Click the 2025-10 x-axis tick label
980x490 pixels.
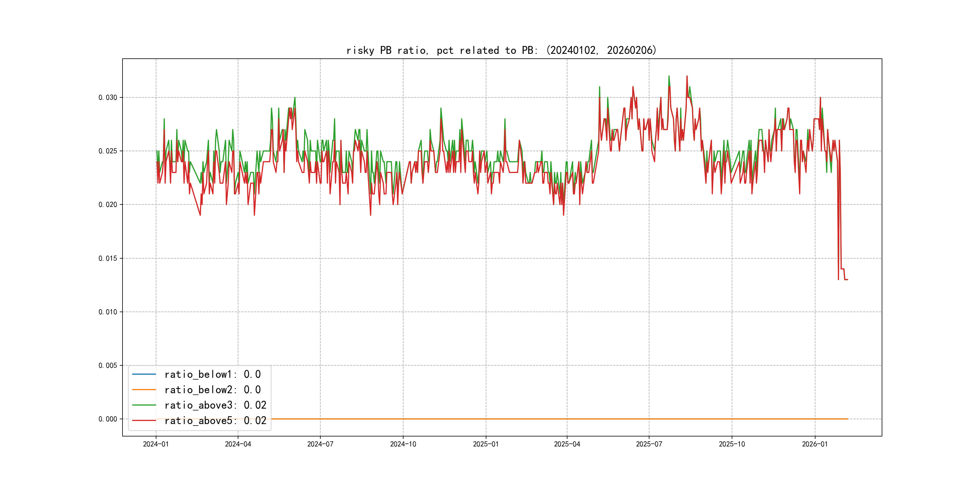click(x=732, y=444)
